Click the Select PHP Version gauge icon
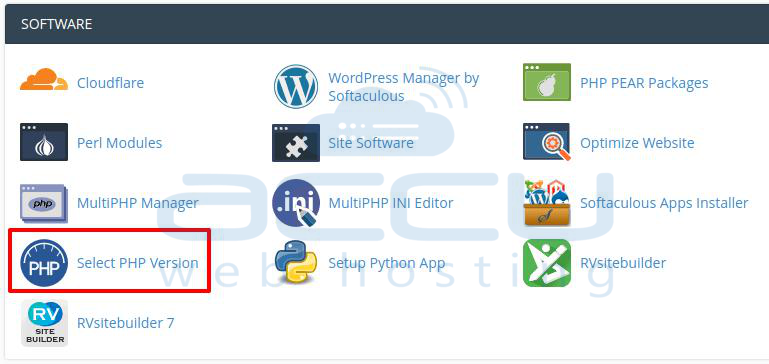 44,263
